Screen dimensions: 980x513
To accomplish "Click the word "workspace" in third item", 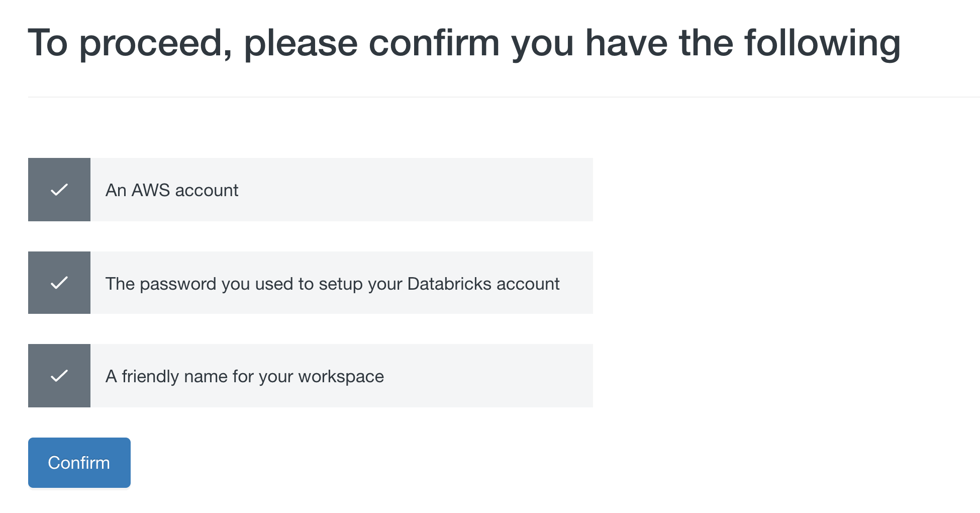I will pyautogui.click(x=341, y=377).
